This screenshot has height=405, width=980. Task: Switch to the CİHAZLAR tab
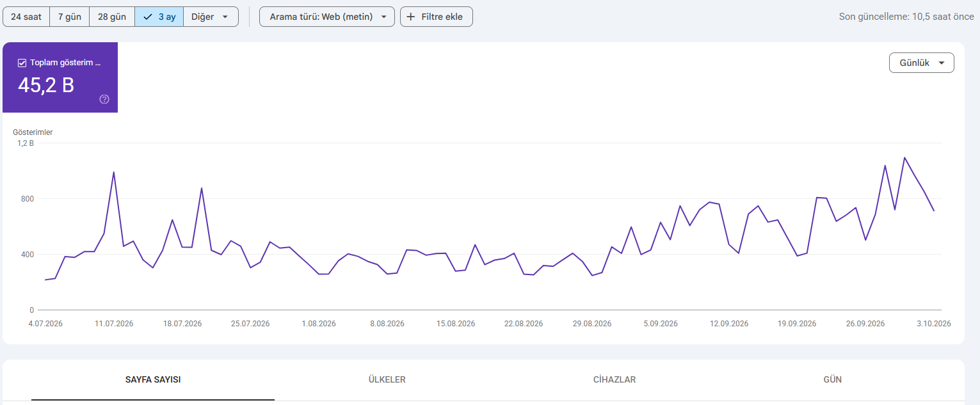tap(615, 379)
